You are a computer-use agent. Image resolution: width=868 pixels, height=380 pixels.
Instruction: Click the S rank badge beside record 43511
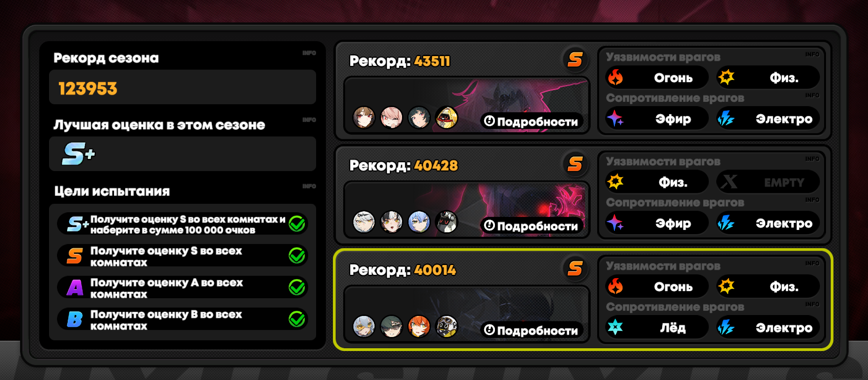575,60
